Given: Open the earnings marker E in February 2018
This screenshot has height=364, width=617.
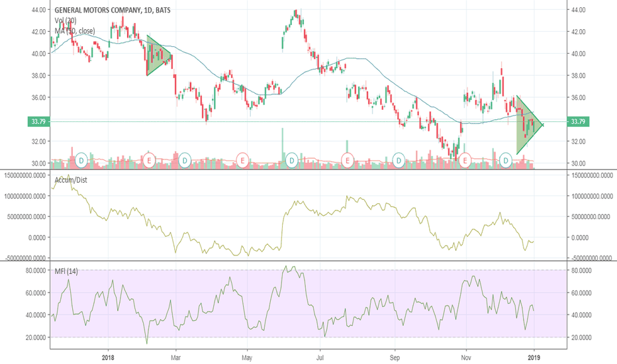Looking at the screenshot, I should pyautogui.click(x=149, y=161).
